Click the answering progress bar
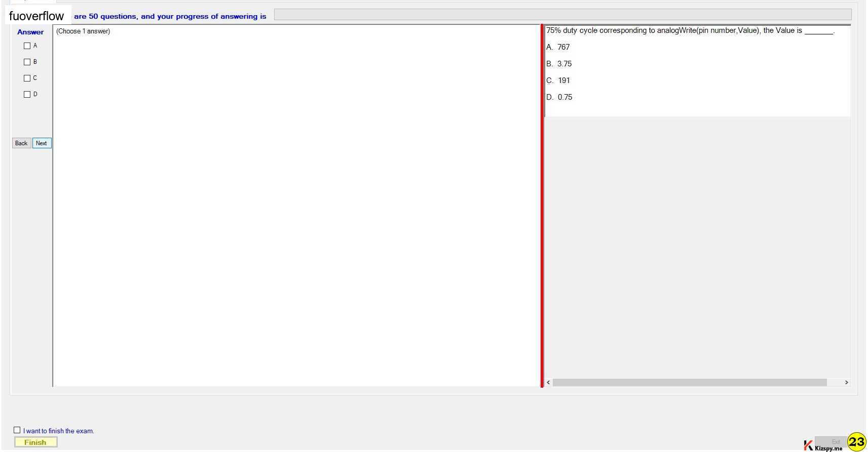Screen dimensions: 868x452 pos(563,15)
